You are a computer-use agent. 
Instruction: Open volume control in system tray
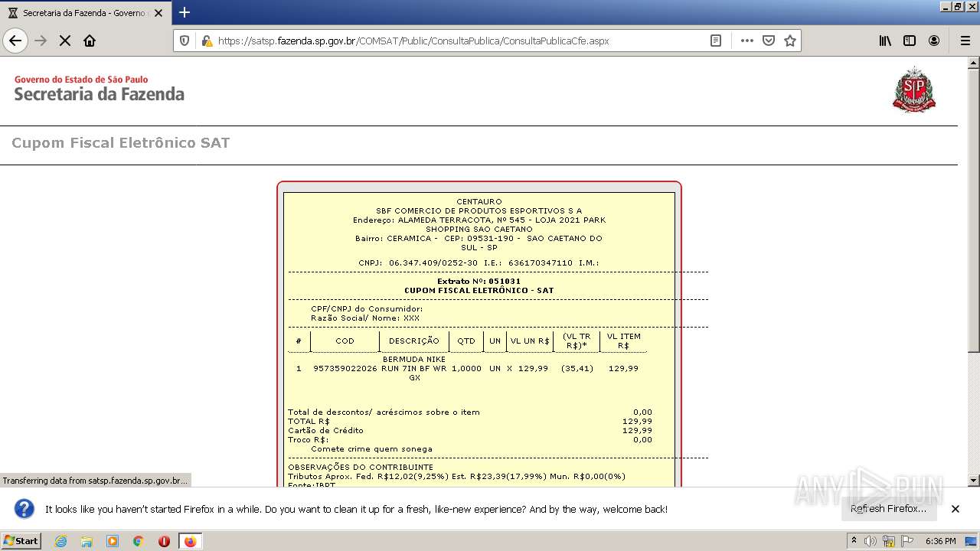click(x=871, y=541)
